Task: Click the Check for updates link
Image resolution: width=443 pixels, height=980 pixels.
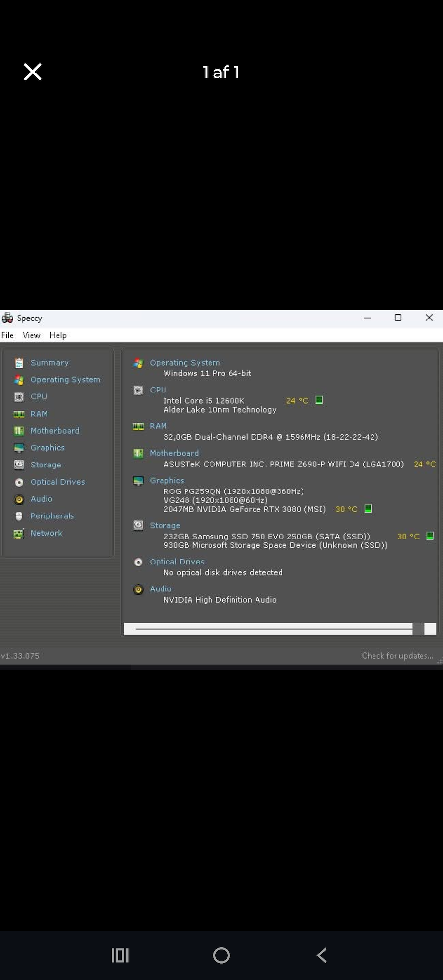Action: pos(397,656)
